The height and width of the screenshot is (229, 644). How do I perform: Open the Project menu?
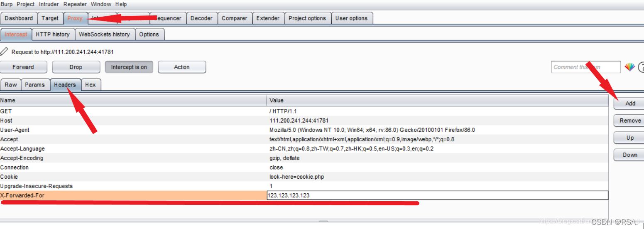(25, 4)
